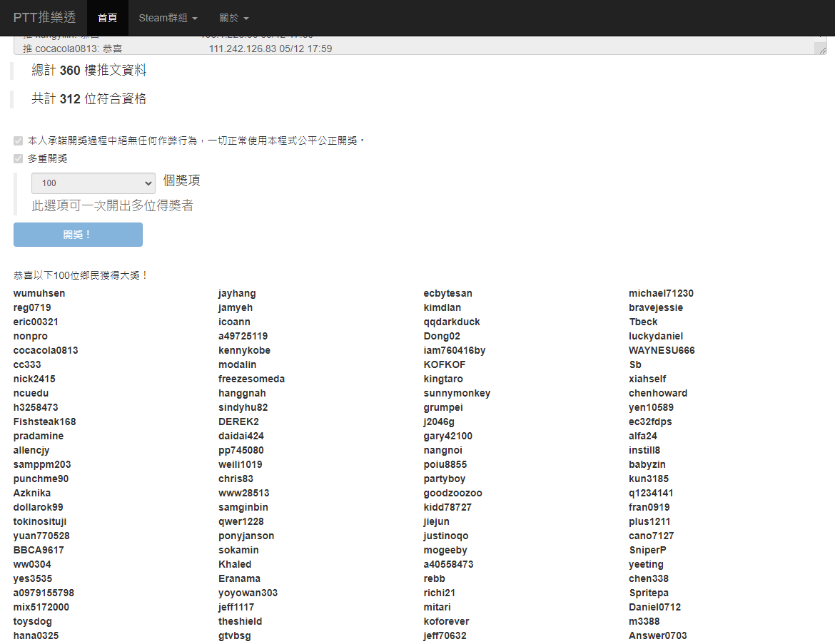
Task: Select winner name qqdarkduck
Action: coord(452,322)
